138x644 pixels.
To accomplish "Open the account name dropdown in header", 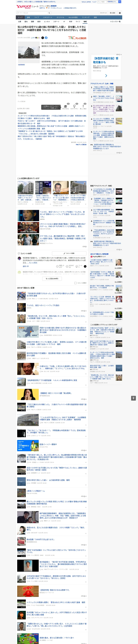I will click(x=112, y=2).
